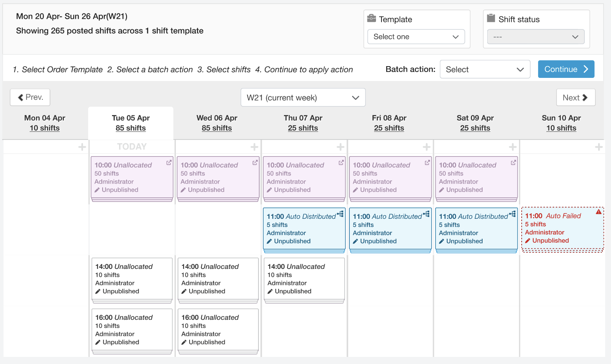Open Saturday 10:00 Unallocated external link icon
This screenshot has width=611, height=364.
(x=513, y=162)
